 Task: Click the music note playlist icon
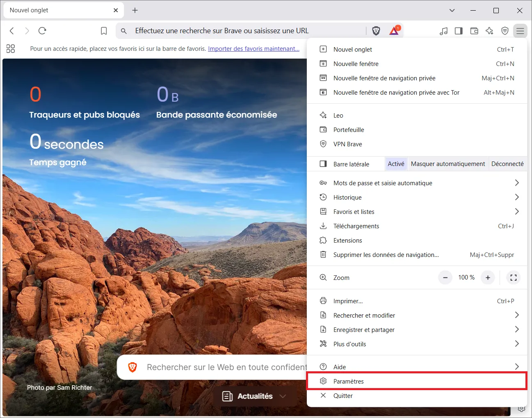443,31
